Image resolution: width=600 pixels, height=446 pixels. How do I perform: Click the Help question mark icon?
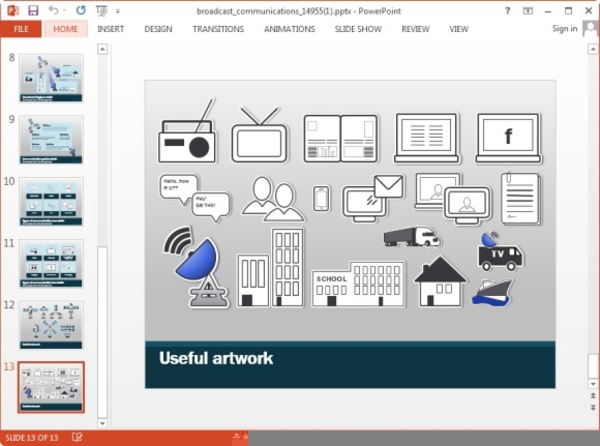click(x=508, y=10)
